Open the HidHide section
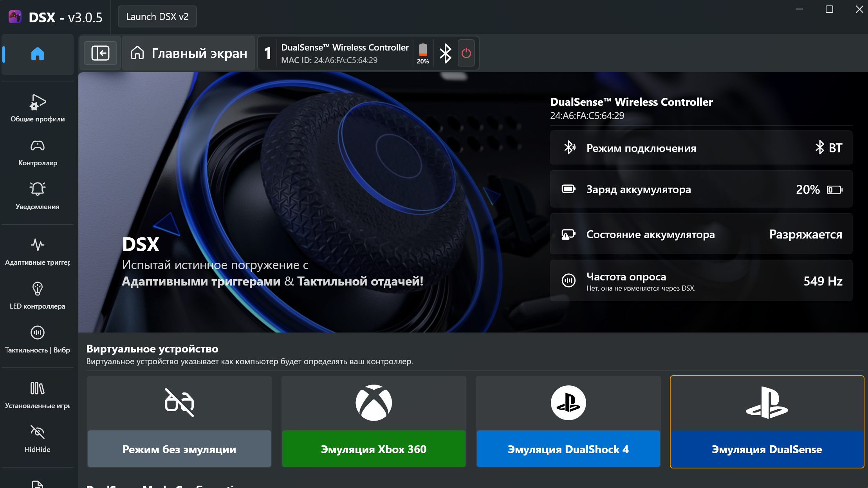The height and width of the screenshot is (488, 868). coord(38,439)
